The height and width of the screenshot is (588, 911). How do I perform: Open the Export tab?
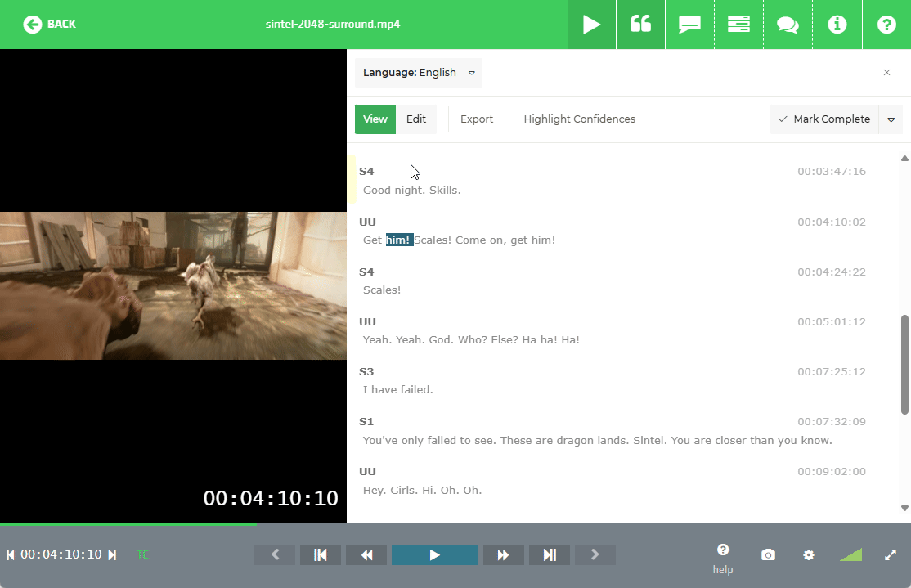click(x=476, y=119)
